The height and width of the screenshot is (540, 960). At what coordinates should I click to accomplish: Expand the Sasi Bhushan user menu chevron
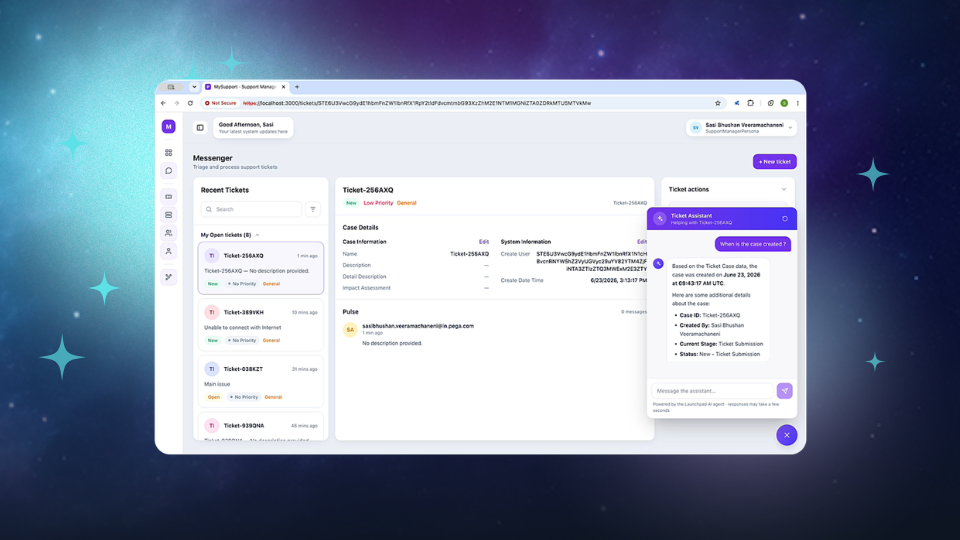[x=790, y=127]
